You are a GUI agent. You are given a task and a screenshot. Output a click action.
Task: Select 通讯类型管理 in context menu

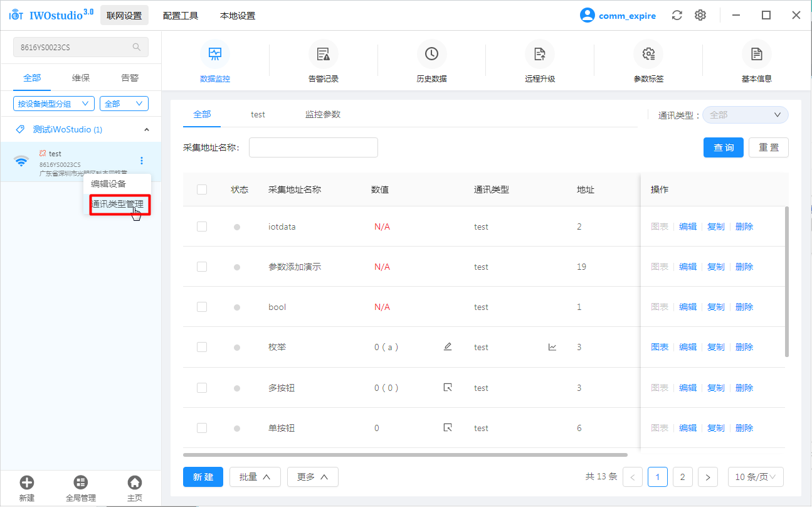[117, 204]
